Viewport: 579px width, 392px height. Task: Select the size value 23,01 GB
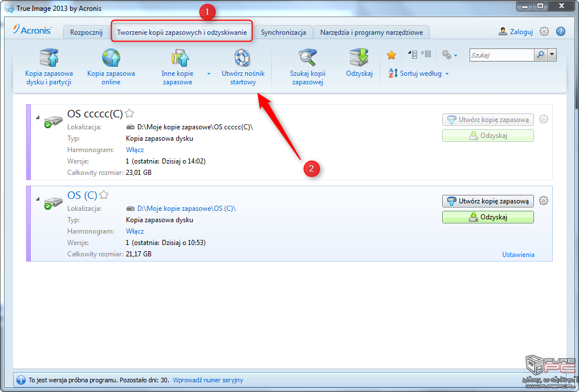[x=138, y=173]
